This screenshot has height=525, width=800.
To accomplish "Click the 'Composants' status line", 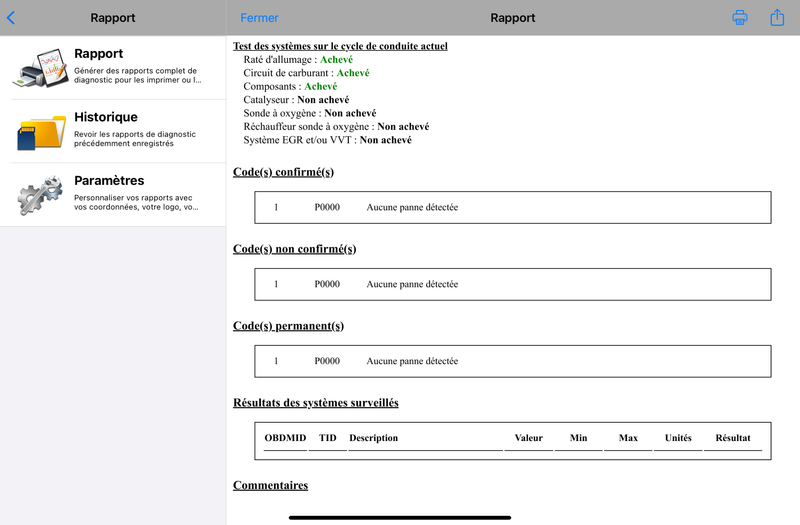I will tap(290, 86).
